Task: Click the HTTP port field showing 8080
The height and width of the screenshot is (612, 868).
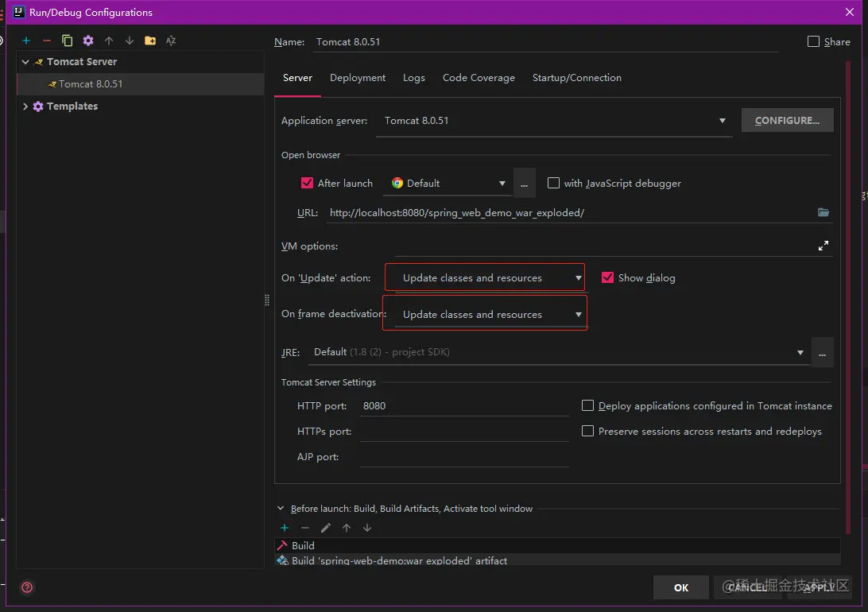Action: (464, 405)
